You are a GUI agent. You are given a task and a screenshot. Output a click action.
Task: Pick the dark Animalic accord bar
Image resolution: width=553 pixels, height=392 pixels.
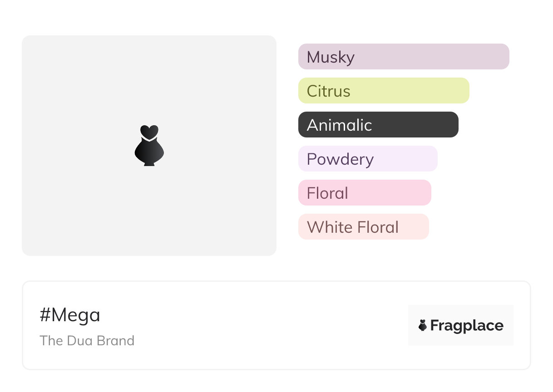(378, 125)
